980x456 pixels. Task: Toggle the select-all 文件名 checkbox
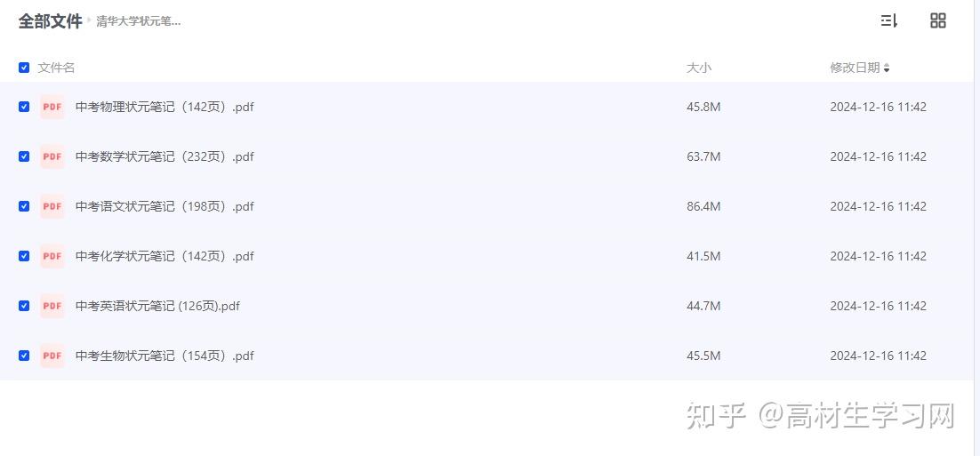(24, 68)
